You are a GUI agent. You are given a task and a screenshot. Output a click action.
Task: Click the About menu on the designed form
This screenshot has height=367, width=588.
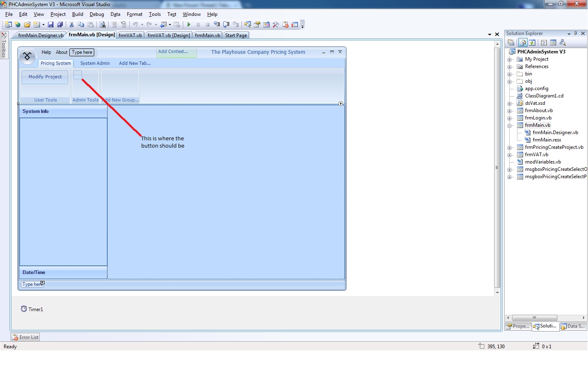coord(62,52)
